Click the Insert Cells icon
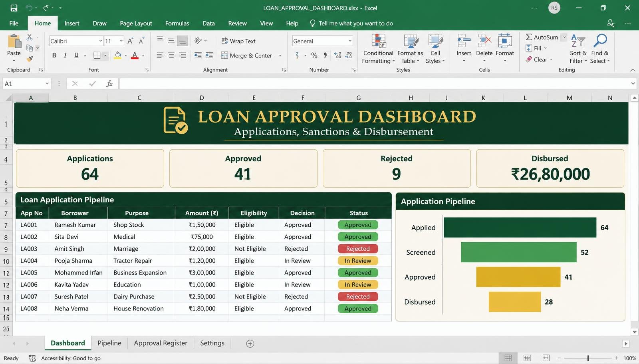This screenshot has width=639, height=364. coord(464,41)
